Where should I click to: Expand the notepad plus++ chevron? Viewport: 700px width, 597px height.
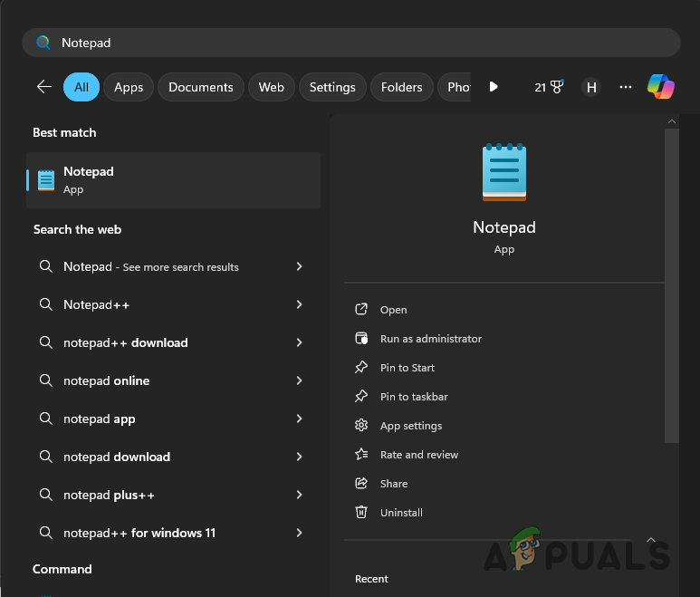click(x=299, y=495)
